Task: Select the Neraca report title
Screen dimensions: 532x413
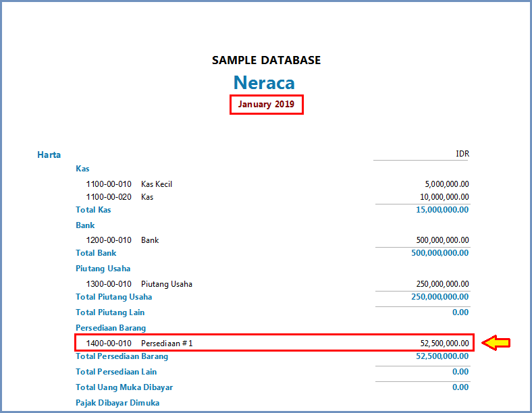Action: 264,82
